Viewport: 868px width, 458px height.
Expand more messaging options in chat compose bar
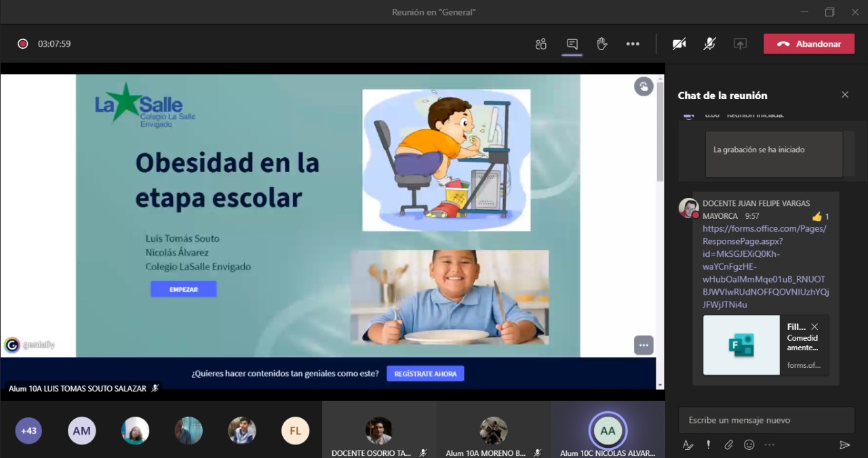[x=770, y=445]
